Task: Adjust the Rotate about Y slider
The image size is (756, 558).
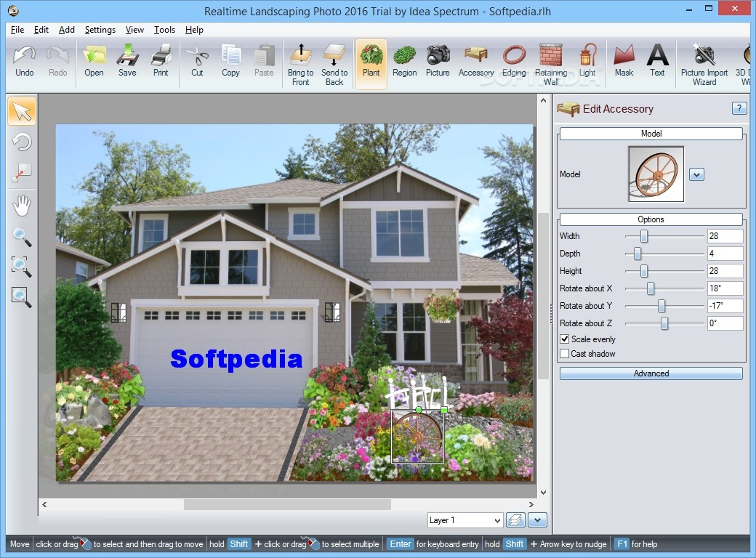Action: coord(661,305)
